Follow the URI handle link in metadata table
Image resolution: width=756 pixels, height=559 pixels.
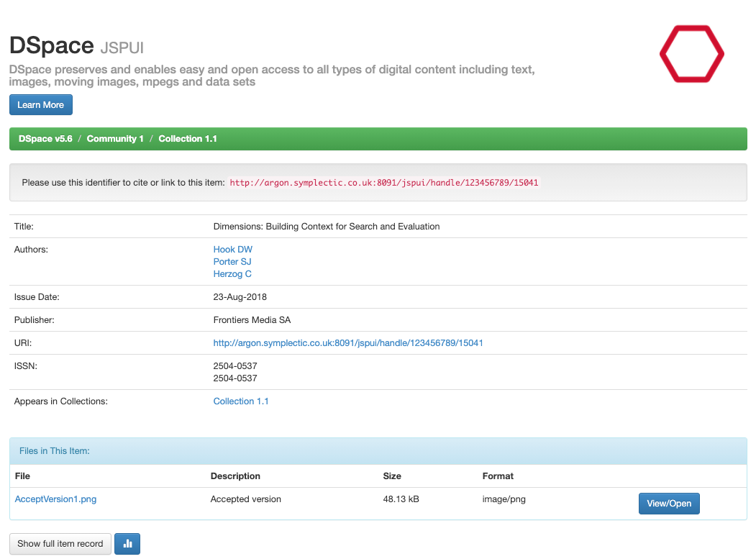click(348, 343)
